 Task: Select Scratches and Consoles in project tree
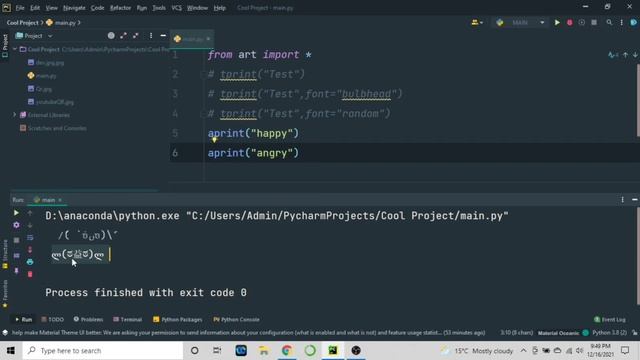[x=53, y=128]
